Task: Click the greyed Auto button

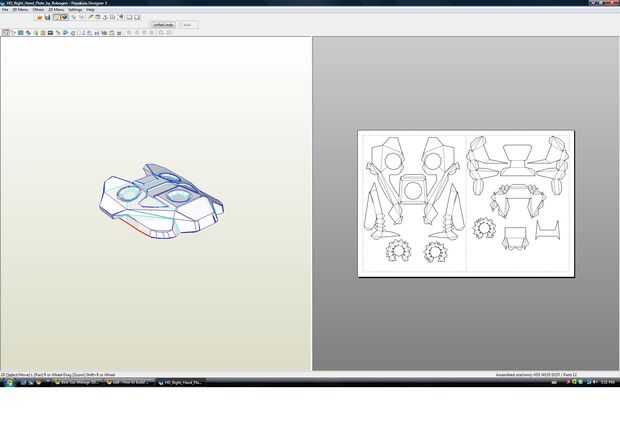Action: pyautogui.click(x=187, y=25)
